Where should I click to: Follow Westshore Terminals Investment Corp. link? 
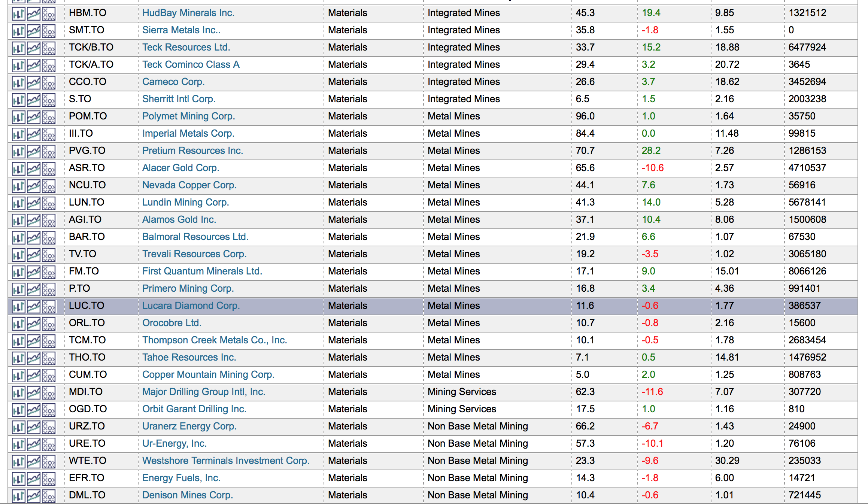[x=225, y=461]
